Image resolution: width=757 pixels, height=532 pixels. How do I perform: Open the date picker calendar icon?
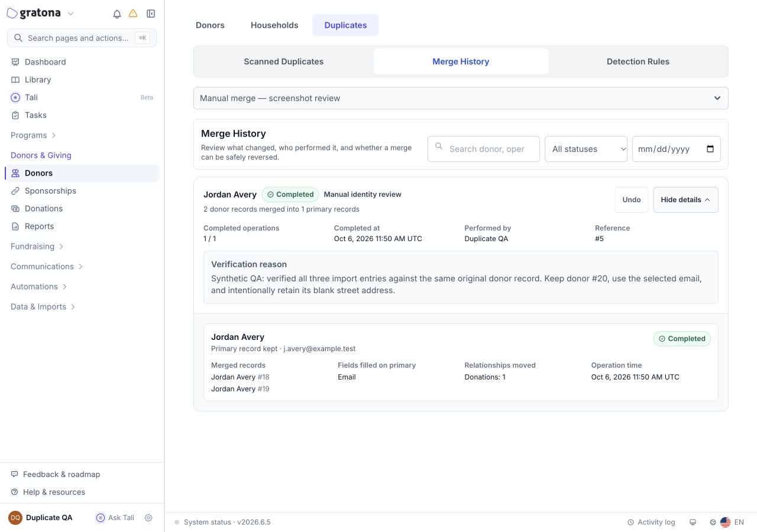(x=710, y=149)
